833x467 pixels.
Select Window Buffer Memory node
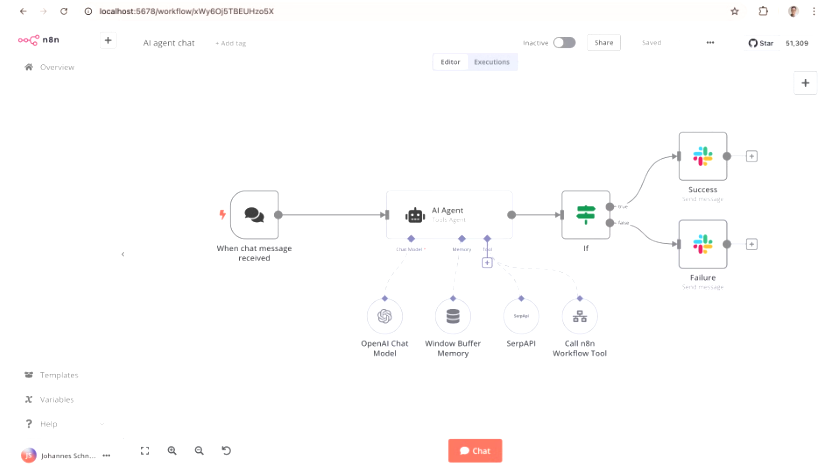pos(453,317)
